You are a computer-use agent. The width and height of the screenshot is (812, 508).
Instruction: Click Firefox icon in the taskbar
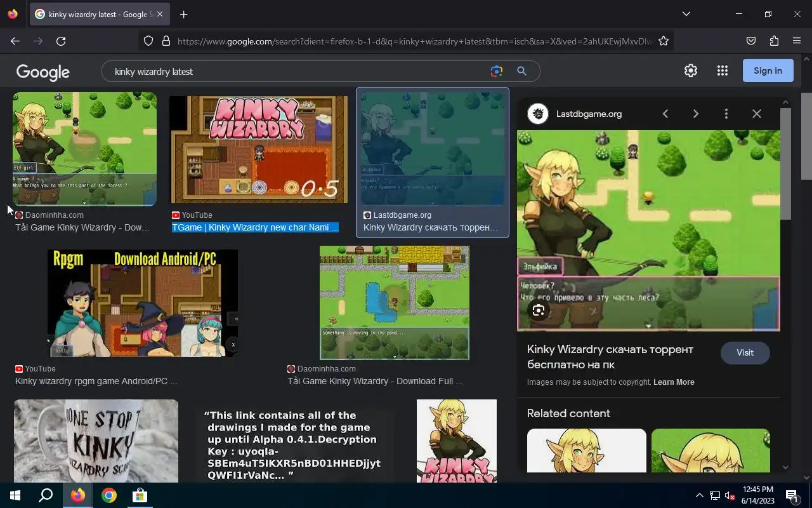(78, 495)
